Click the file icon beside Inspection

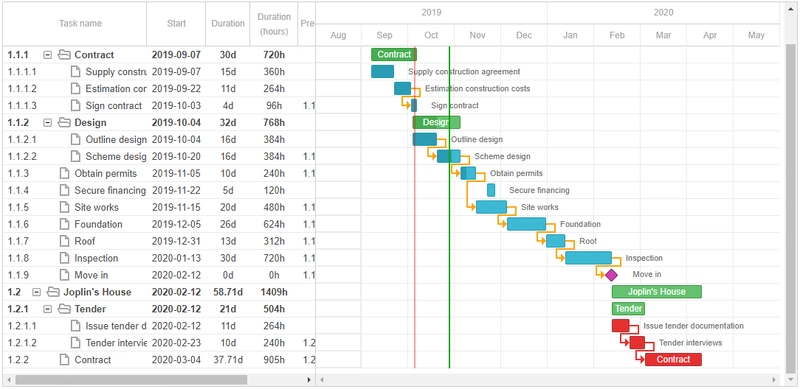64,258
